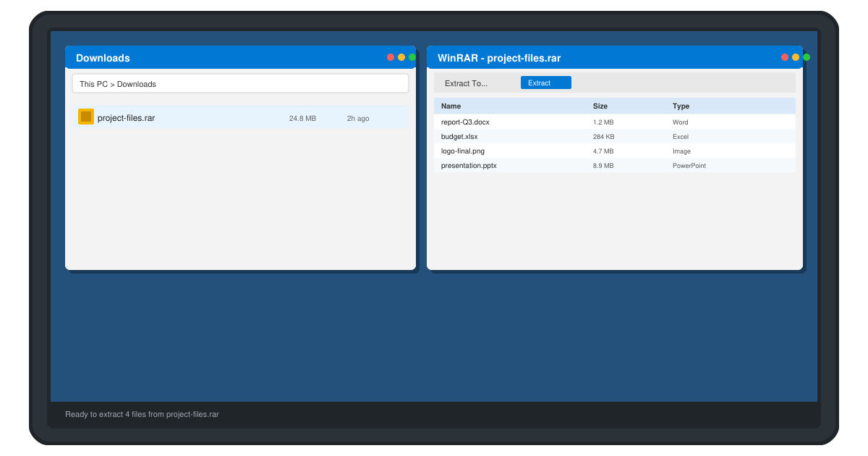Select budget.xlsx in the archive
Image resolution: width=868 pixels, height=456 pixels.
tap(459, 137)
